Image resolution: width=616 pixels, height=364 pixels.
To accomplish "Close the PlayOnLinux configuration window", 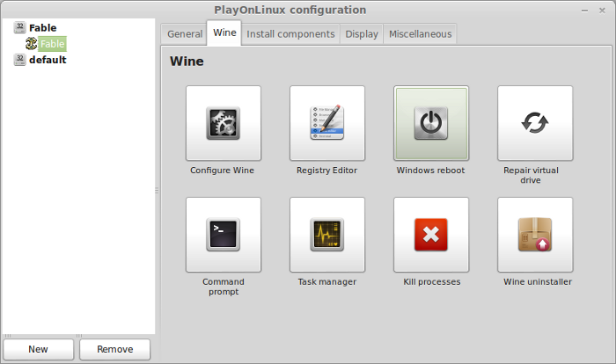I will coord(602,11).
